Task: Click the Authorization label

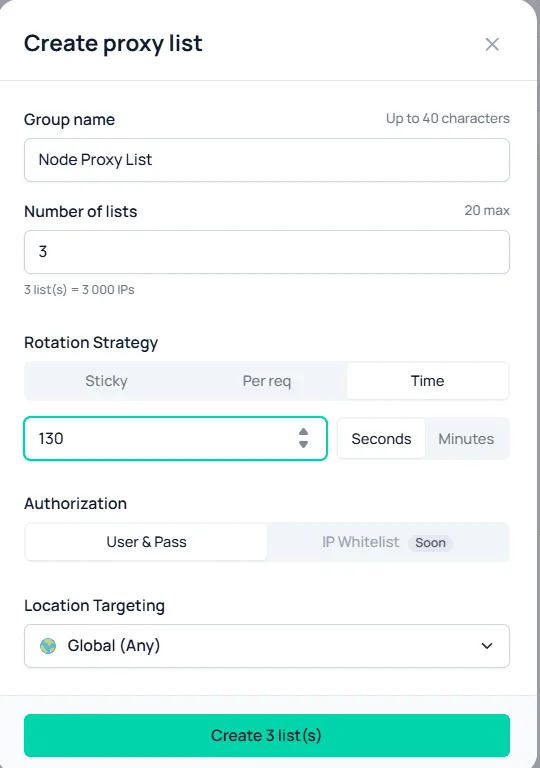Action: click(x=75, y=504)
